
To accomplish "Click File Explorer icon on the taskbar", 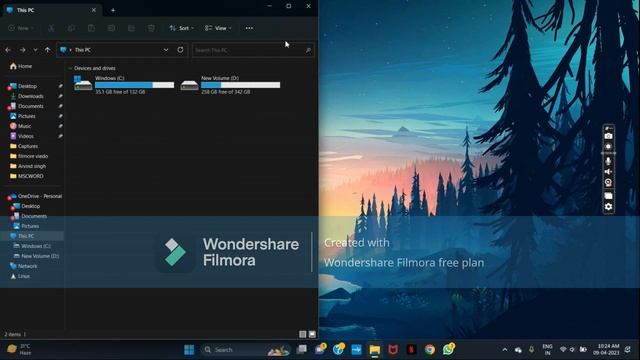I will click(x=374, y=349).
